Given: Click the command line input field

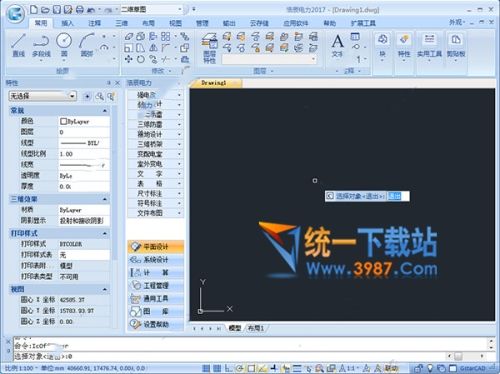Looking at the screenshot, I should click(x=230, y=356).
